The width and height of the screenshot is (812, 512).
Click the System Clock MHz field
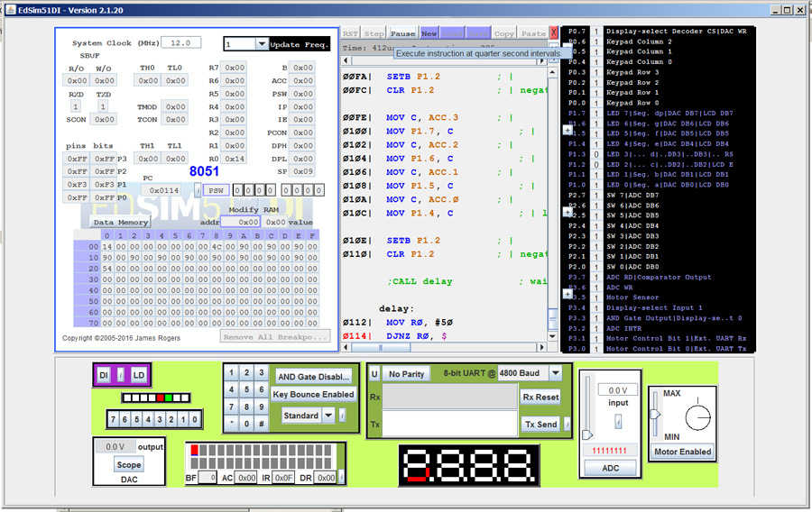[180, 43]
